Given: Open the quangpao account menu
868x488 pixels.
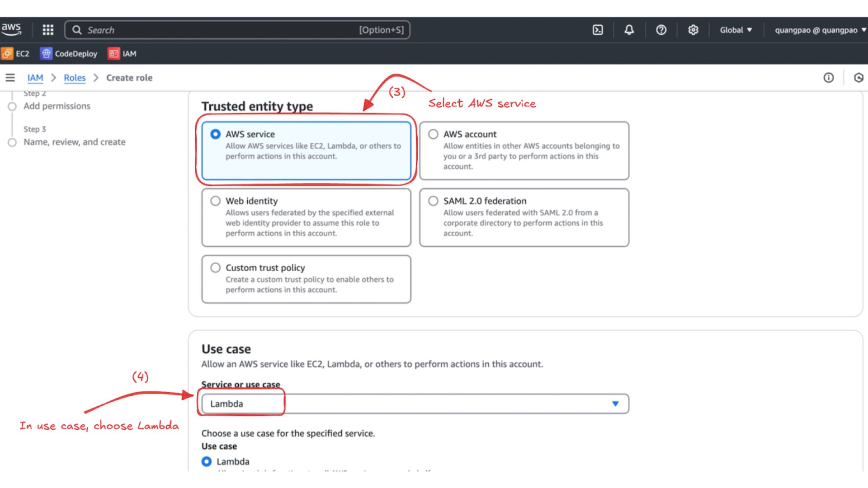Looking at the screenshot, I should 817,30.
